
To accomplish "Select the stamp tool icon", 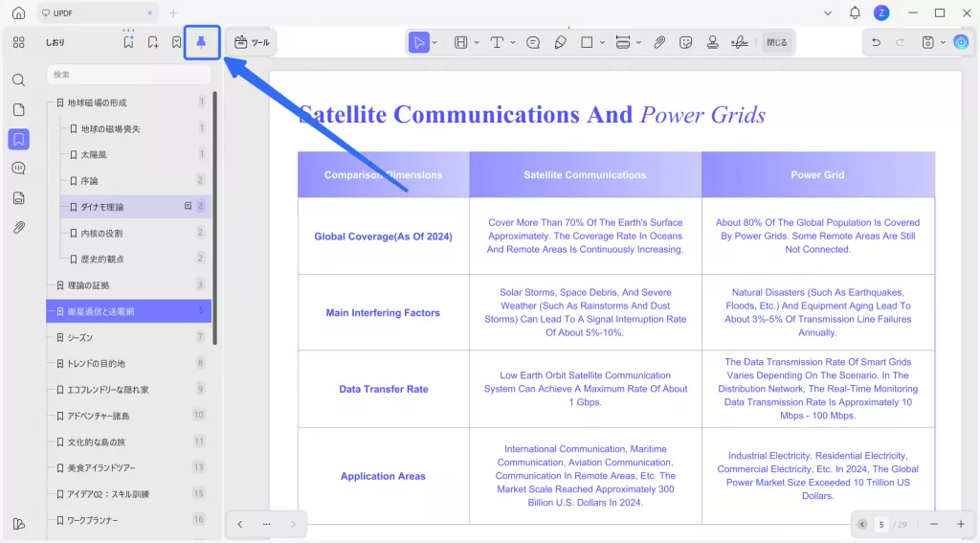I will (x=712, y=42).
